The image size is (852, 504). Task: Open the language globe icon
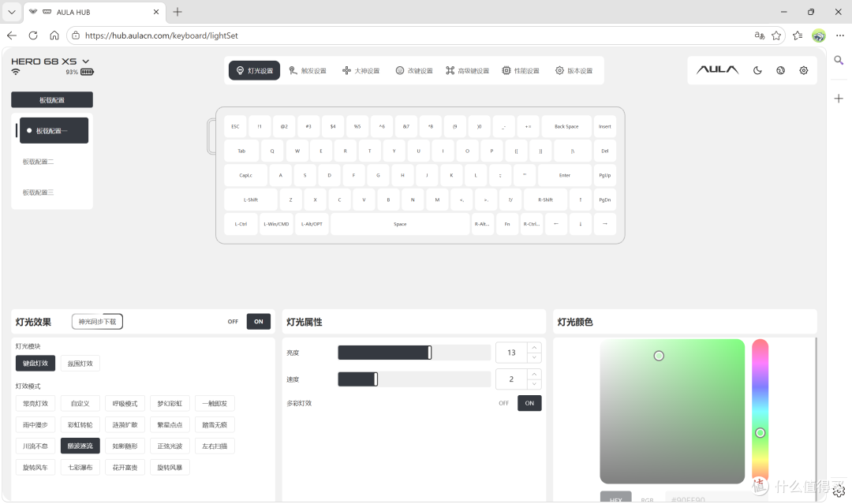pyautogui.click(x=780, y=71)
